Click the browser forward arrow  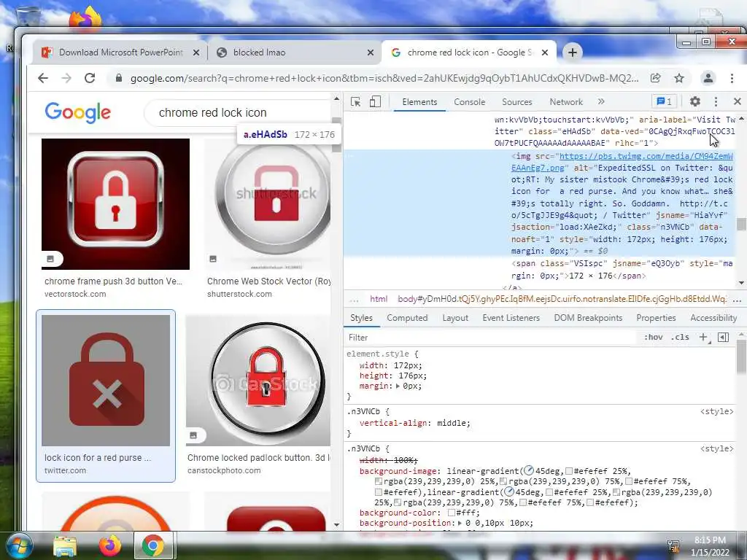tap(66, 78)
